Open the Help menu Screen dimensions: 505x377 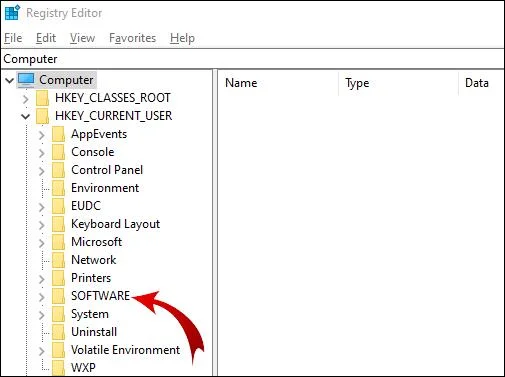coord(182,38)
